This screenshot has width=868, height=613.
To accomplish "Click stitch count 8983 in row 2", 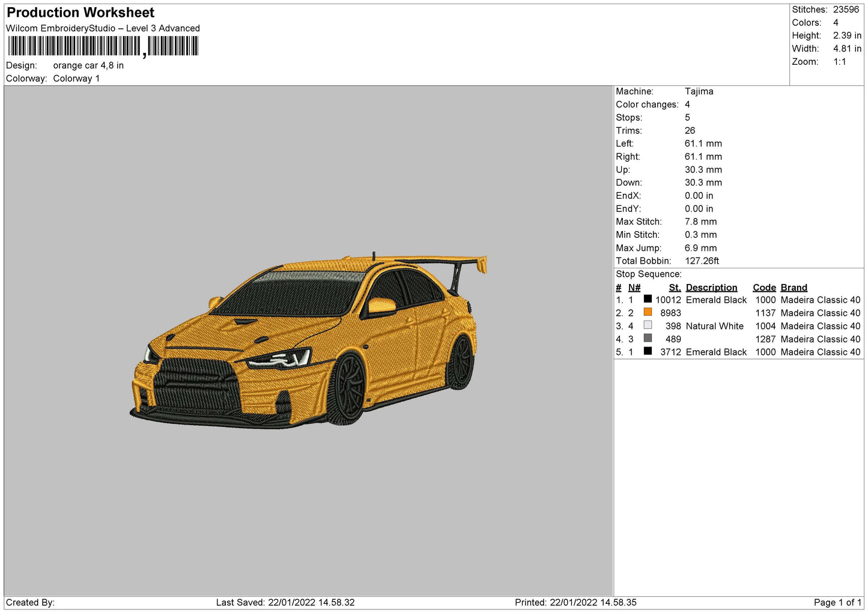I will (x=671, y=313).
